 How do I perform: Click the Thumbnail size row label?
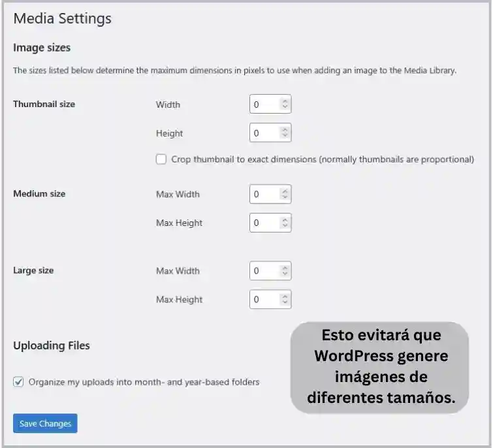click(44, 104)
